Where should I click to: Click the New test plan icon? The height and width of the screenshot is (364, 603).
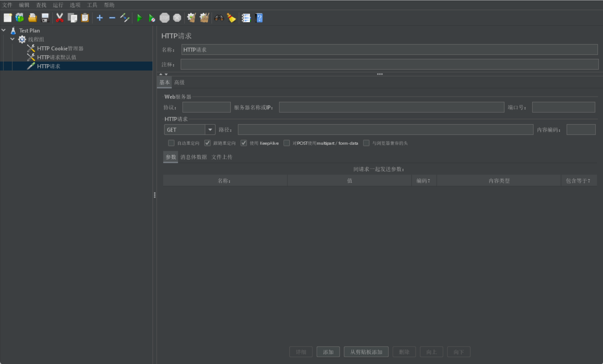tap(8, 18)
